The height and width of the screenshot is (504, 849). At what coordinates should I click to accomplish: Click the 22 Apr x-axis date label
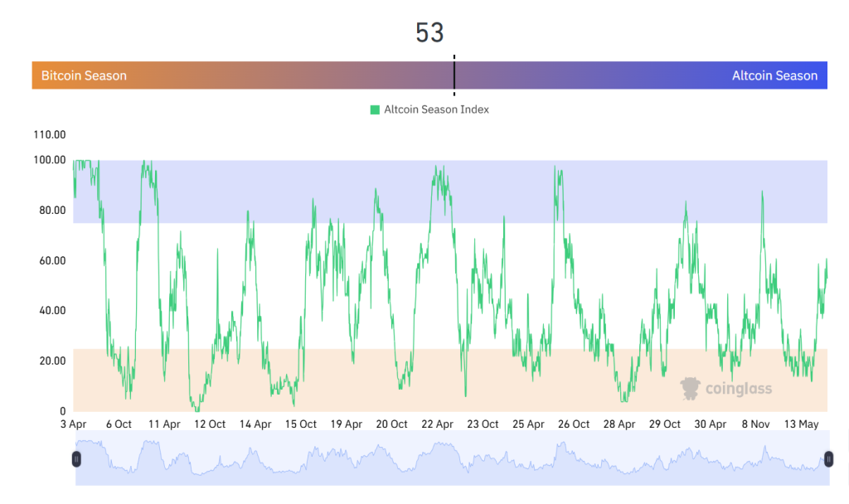(438, 424)
